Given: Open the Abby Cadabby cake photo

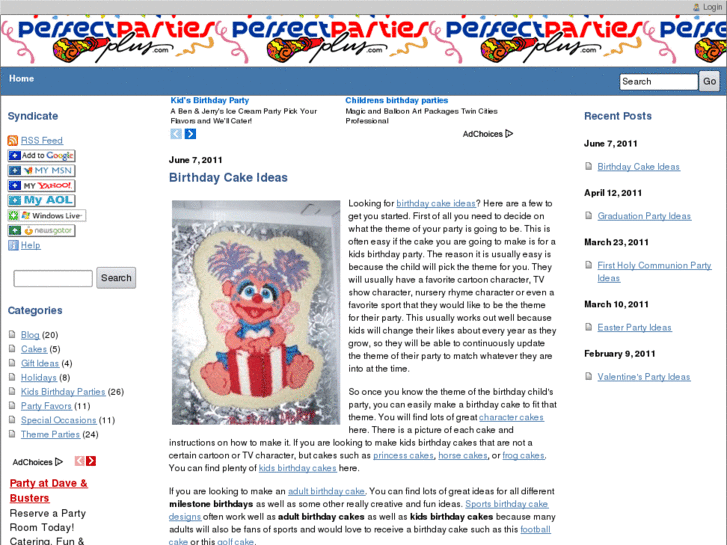Looking at the screenshot, I should click(256, 313).
